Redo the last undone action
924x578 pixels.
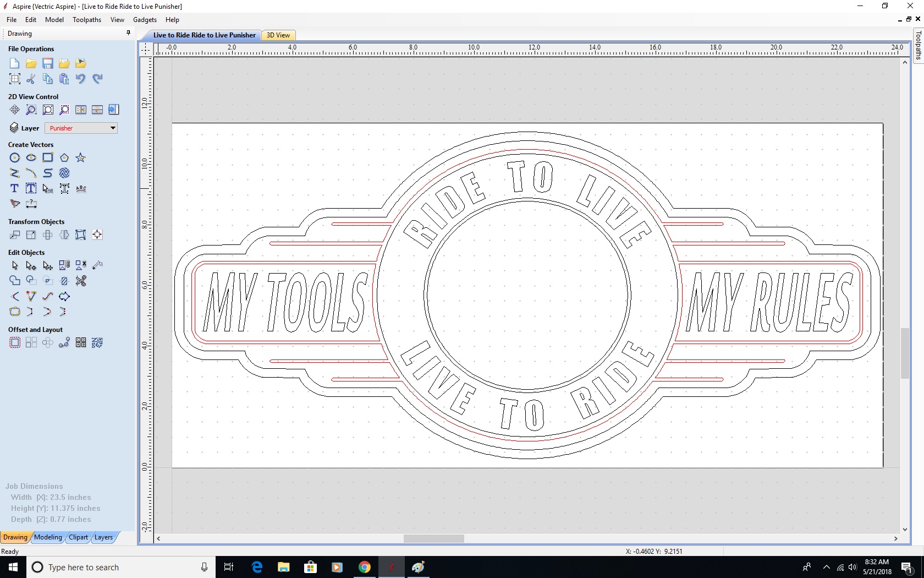click(97, 79)
